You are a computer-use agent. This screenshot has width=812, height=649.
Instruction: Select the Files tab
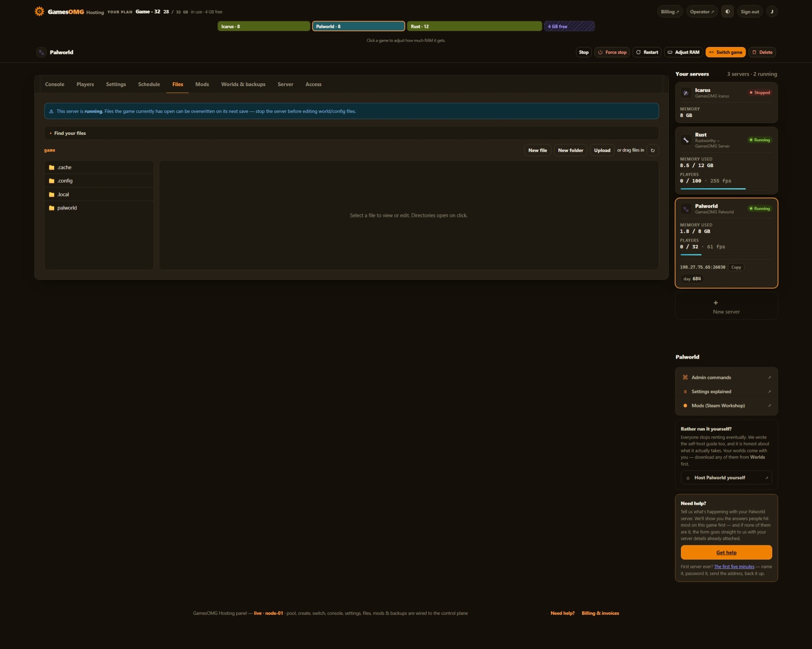pos(178,84)
